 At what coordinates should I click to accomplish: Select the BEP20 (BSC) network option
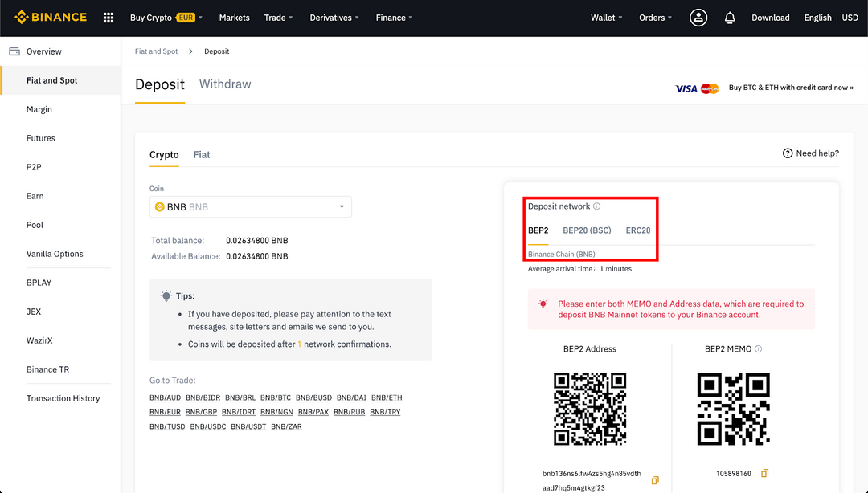[x=587, y=230]
